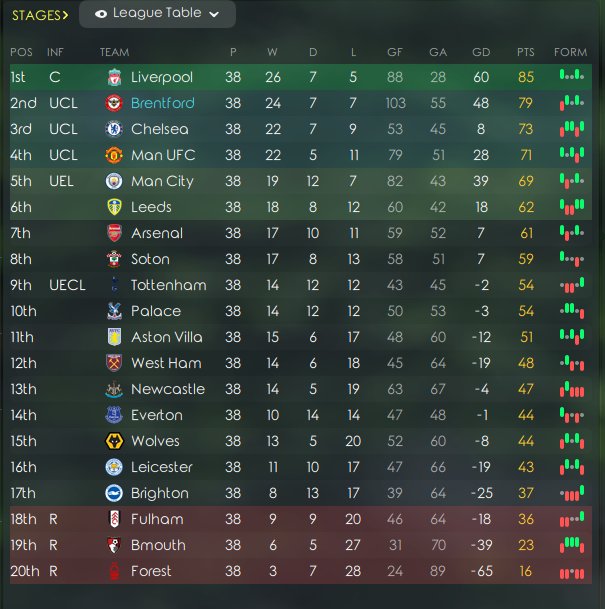
Task: Sort table by the GD column header
Action: [x=481, y=52]
